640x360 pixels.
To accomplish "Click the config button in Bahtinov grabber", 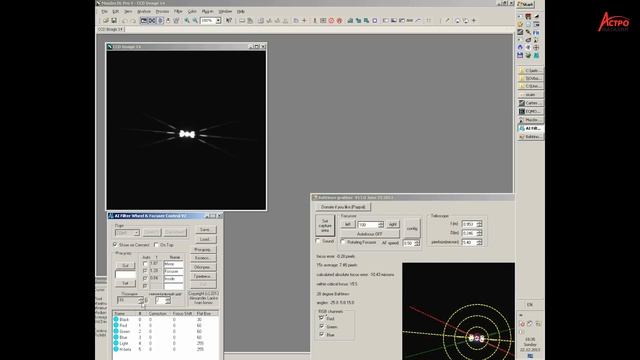I will [x=412, y=229].
